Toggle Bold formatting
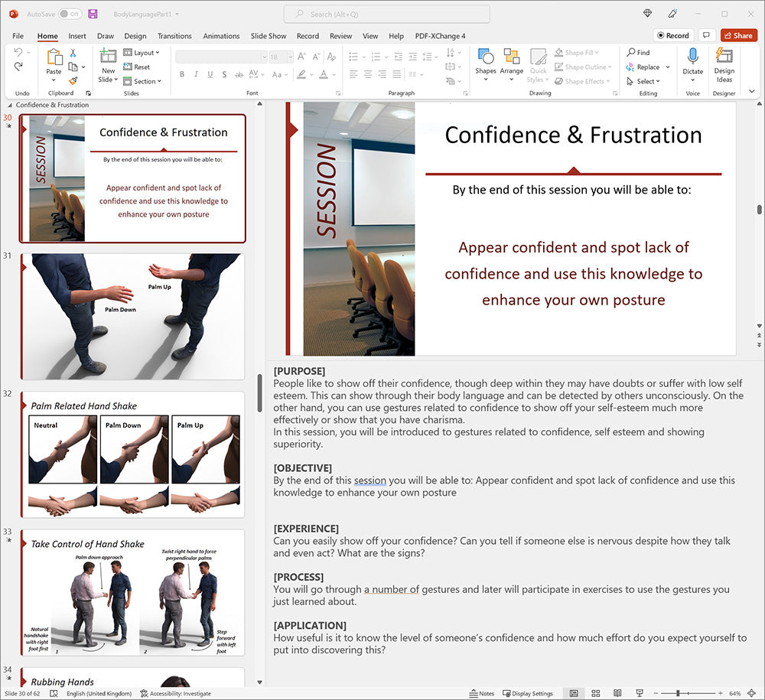 [x=182, y=74]
